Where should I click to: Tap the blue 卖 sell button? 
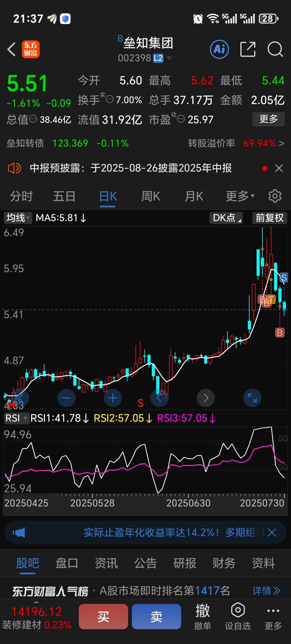point(156,617)
